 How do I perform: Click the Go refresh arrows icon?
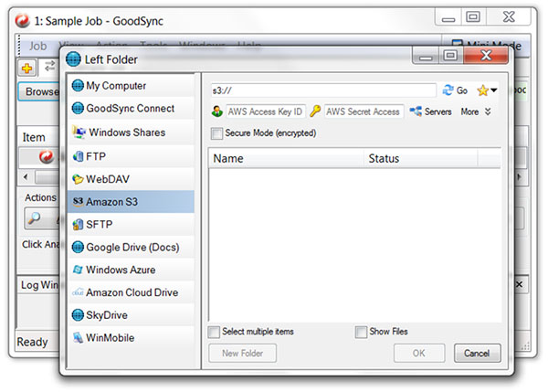pyautogui.click(x=448, y=90)
